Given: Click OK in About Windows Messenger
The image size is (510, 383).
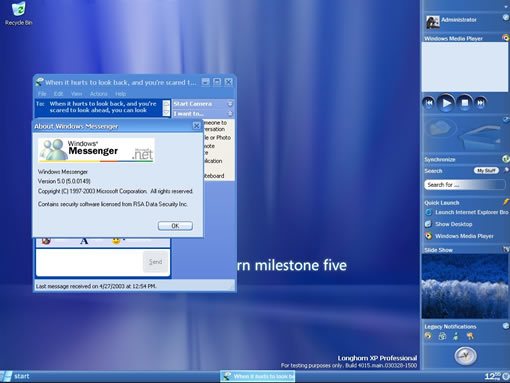Looking at the screenshot, I should [175, 226].
